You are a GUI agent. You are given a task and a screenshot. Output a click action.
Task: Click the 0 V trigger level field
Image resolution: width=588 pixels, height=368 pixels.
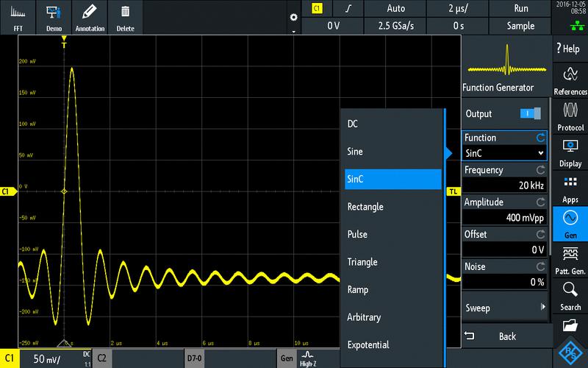click(333, 26)
